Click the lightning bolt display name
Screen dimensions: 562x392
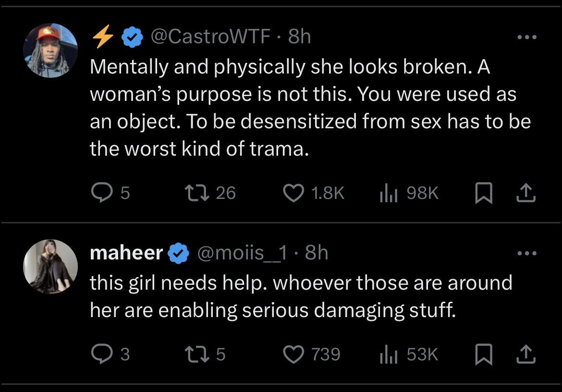(x=103, y=37)
